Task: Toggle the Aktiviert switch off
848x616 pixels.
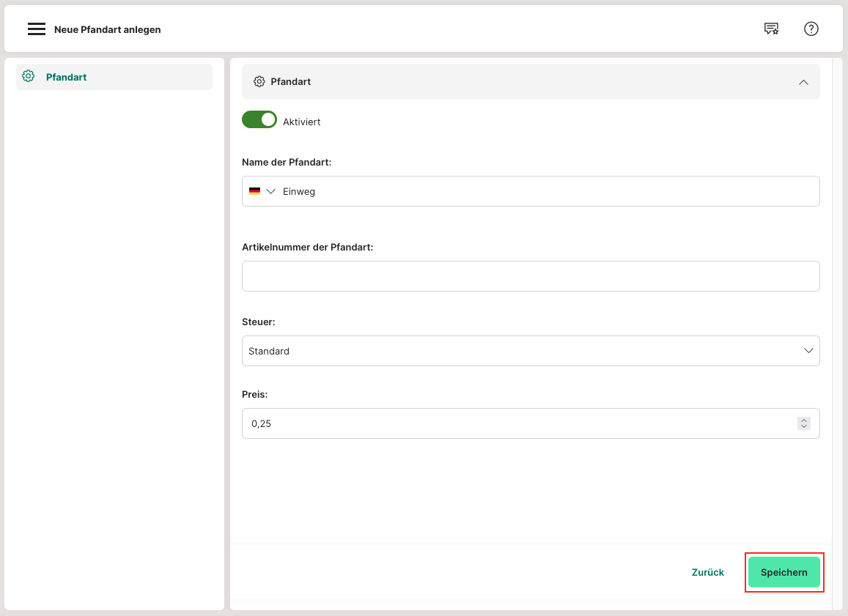Action: pos(259,120)
